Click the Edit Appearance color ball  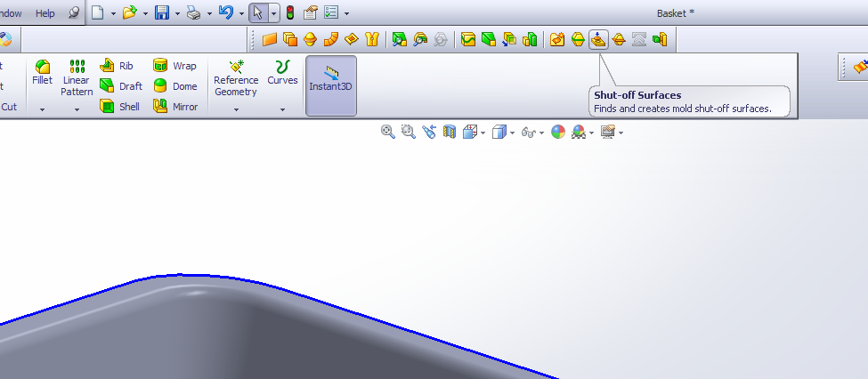click(558, 132)
